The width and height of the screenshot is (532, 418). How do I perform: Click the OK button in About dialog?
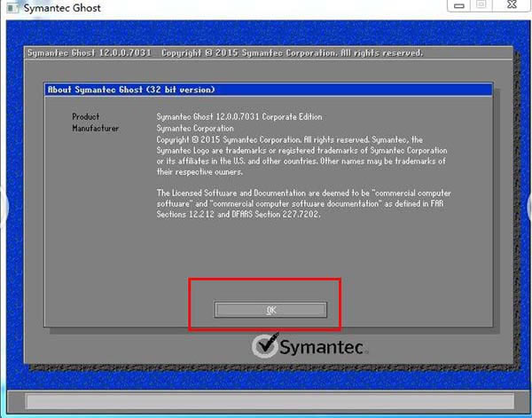click(x=271, y=310)
